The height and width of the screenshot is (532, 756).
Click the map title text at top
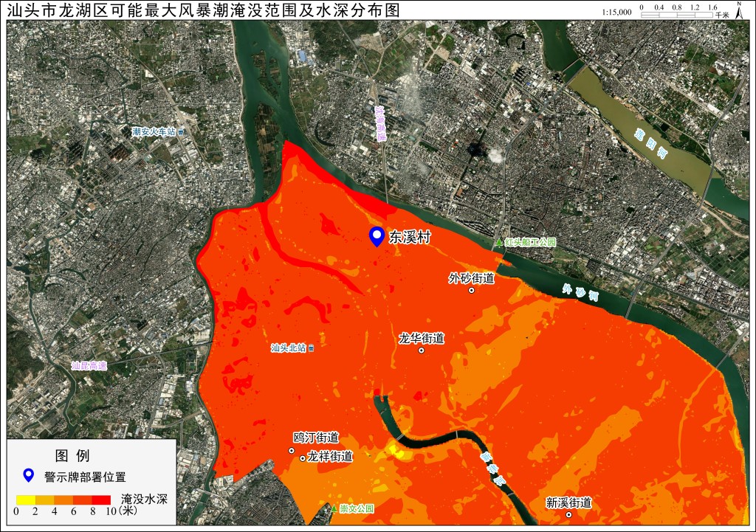pyautogui.click(x=204, y=10)
